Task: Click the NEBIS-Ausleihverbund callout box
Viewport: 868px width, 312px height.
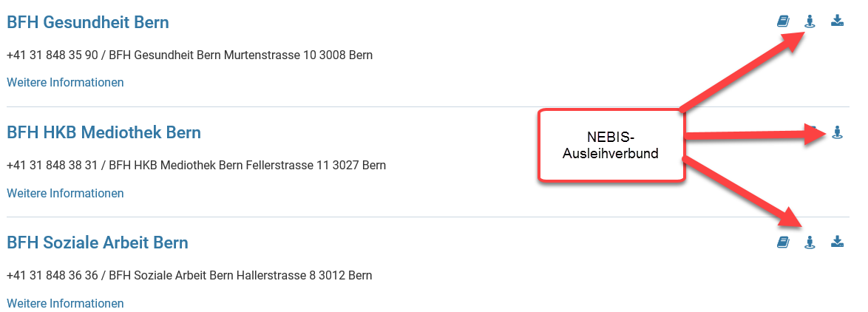Action: (x=611, y=145)
